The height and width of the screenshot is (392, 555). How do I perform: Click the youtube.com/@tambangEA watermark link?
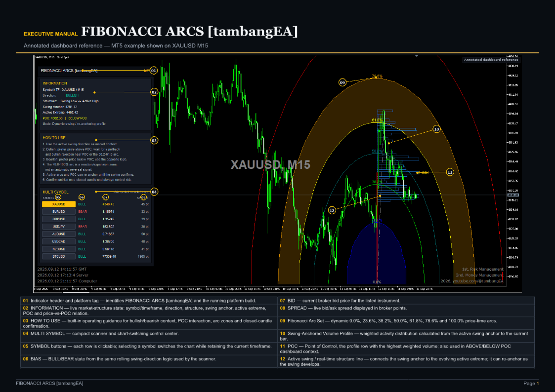478,281
